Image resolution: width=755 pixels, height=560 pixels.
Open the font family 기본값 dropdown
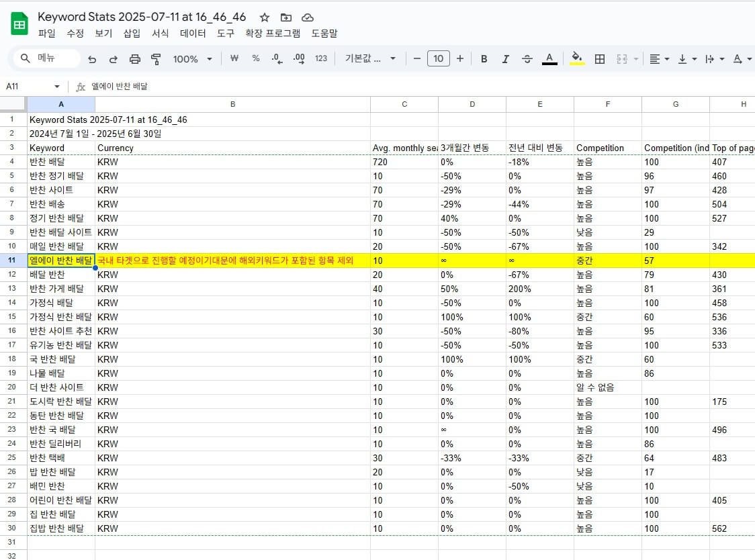point(370,58)
